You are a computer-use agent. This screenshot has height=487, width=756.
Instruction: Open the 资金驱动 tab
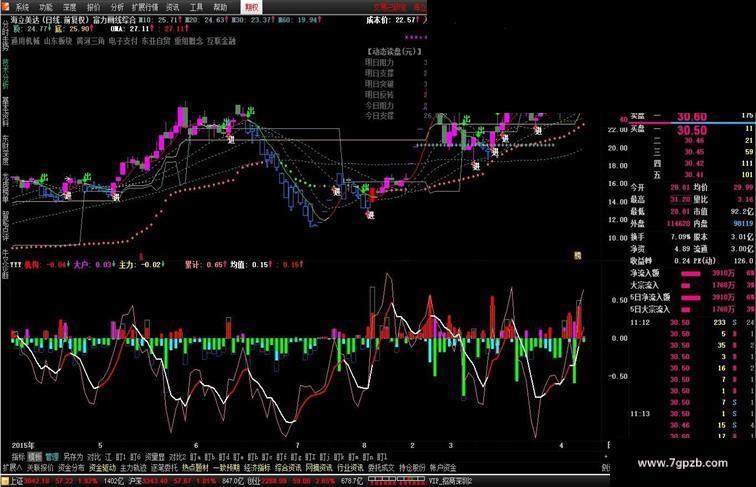102,468
